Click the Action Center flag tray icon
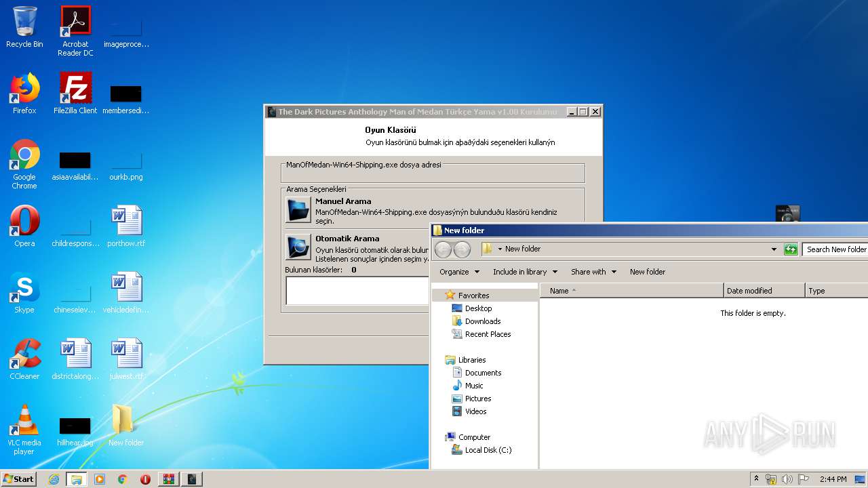The width and height of the screenshot is (868, 488). pos(804,479)
